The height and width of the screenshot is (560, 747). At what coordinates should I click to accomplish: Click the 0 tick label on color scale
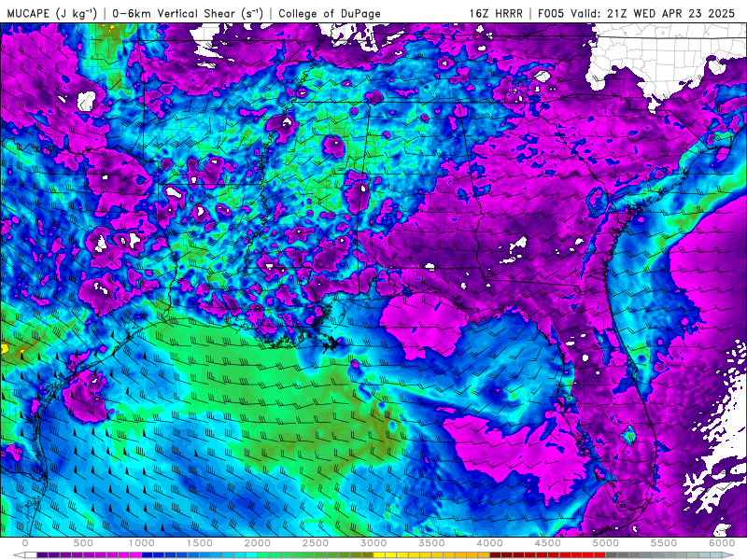point(25,543)
